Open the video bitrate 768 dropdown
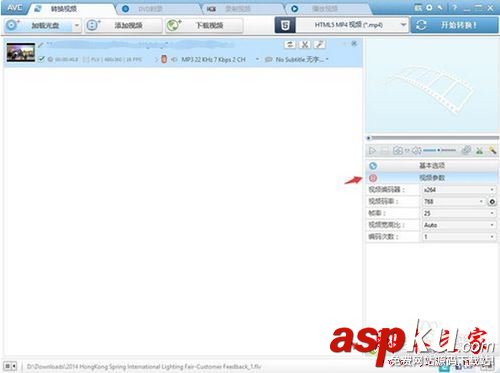 click(x=453, y=201)
